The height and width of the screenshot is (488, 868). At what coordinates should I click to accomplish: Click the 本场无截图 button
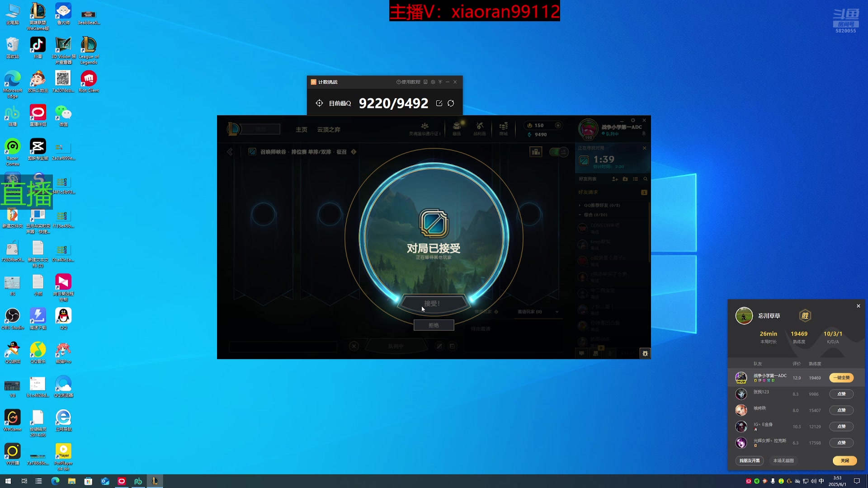click(x=783, y=460)
